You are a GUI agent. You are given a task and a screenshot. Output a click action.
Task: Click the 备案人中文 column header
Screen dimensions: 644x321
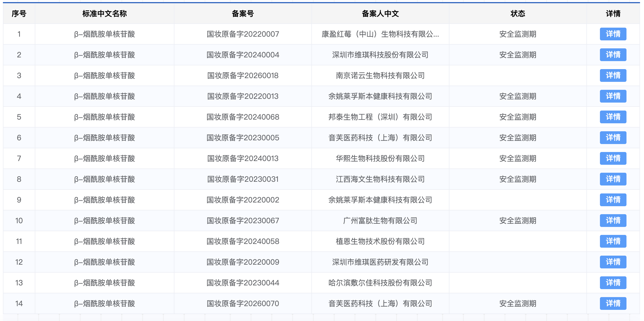[x=380, y=14]
